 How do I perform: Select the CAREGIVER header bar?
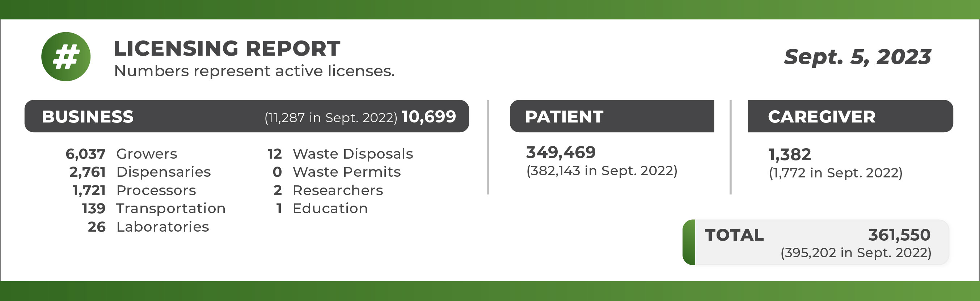850,116
